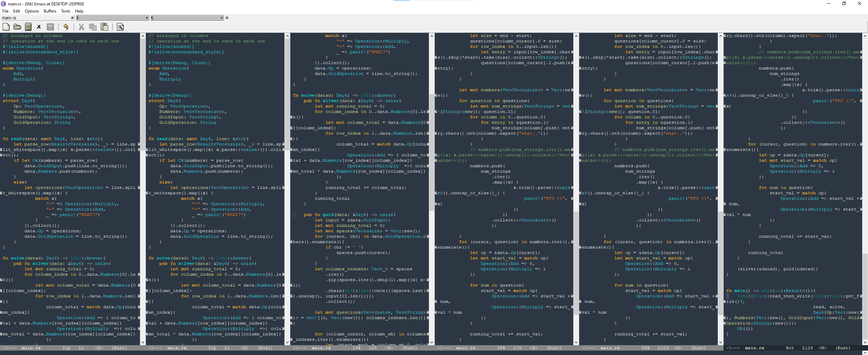Kill the current buffer with the X icon
This screenshot has height=355, width=868.
39,27
